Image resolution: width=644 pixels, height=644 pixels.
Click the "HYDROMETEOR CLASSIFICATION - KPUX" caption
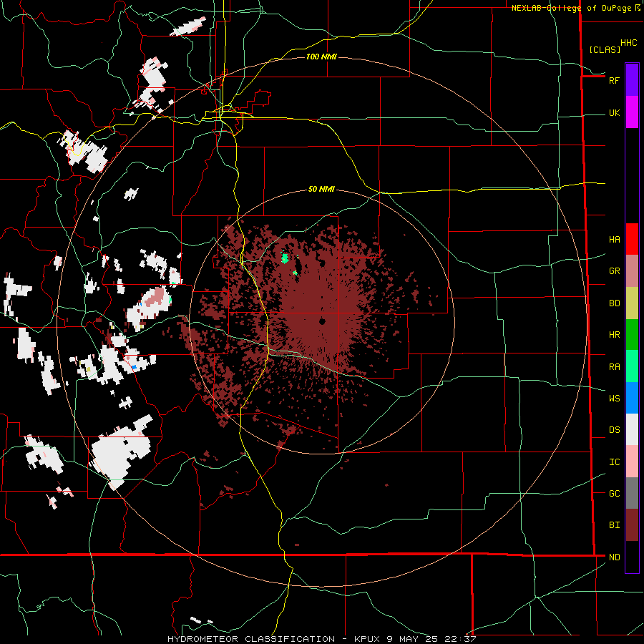click(275, 639)
